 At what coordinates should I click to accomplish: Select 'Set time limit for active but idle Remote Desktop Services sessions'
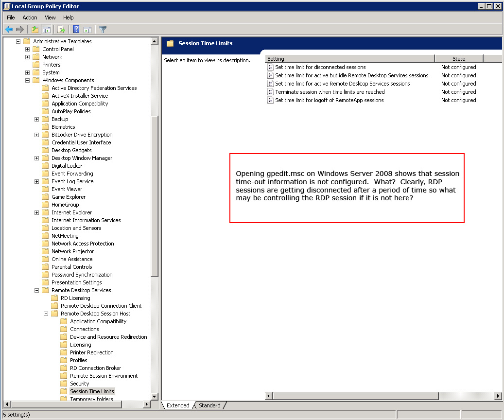tap(352, 75)
